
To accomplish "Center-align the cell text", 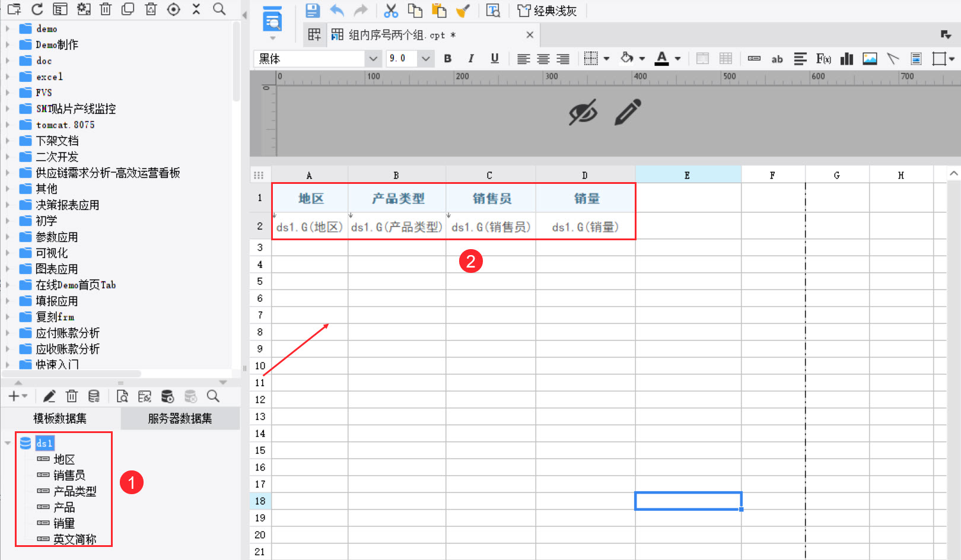I will coord(543,59).
